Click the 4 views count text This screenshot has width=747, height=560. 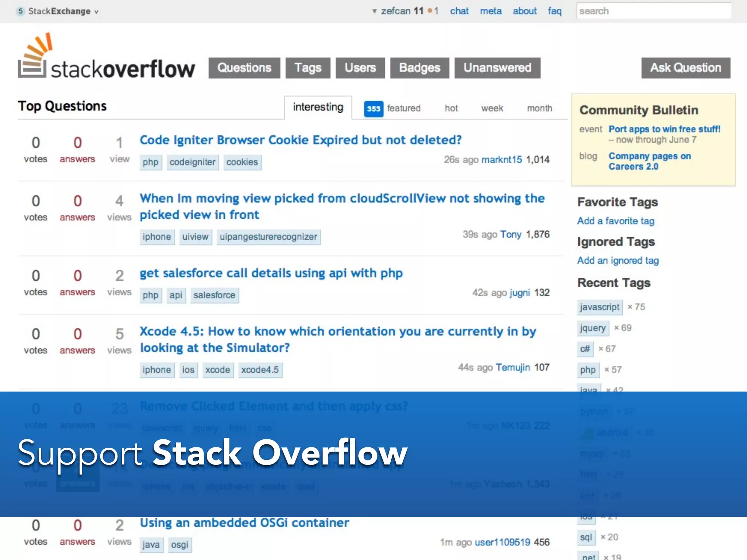pos(119,208)
